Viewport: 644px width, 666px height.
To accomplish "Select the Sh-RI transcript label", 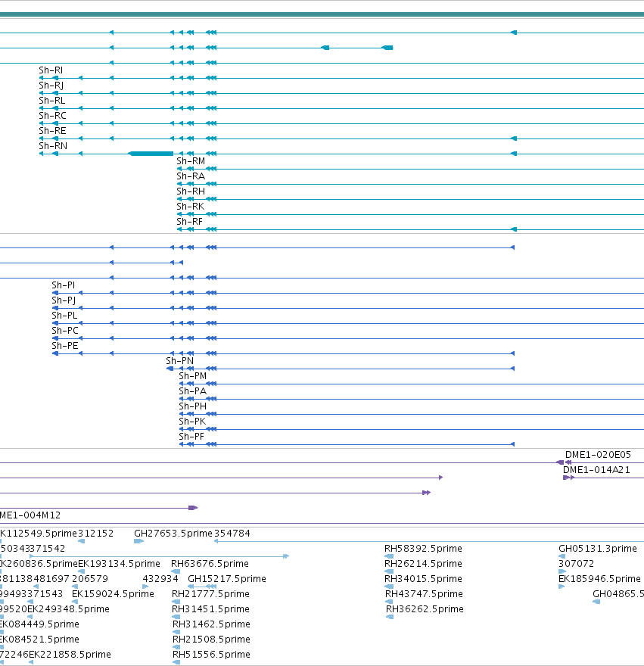I will click(51, 70).
